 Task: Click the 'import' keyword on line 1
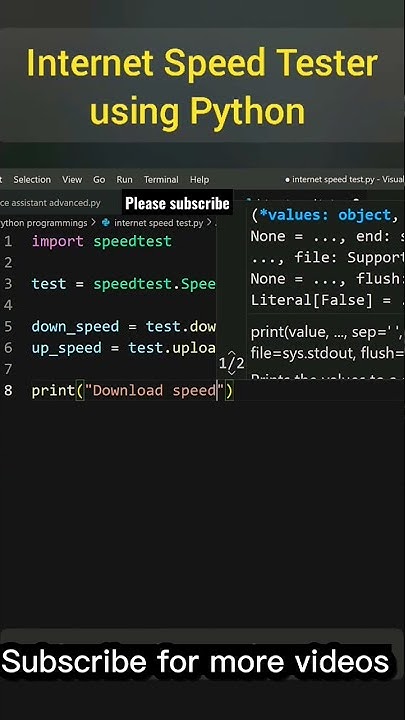tap(58, 241)
